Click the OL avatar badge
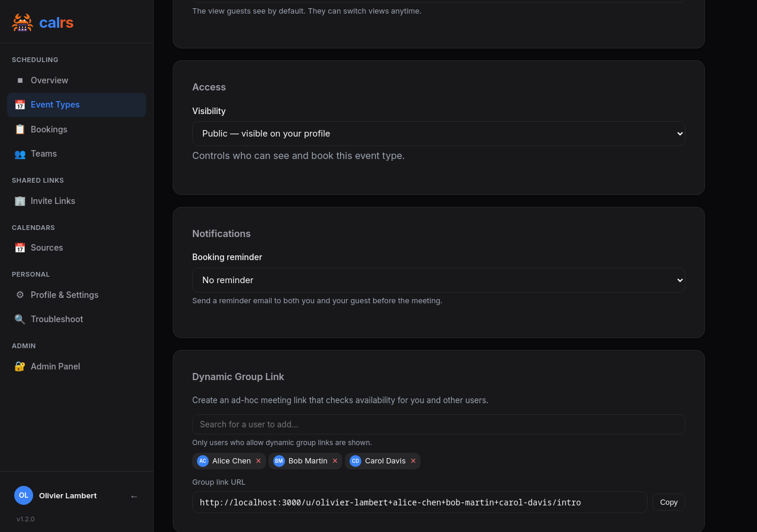 tap(23, 495)
